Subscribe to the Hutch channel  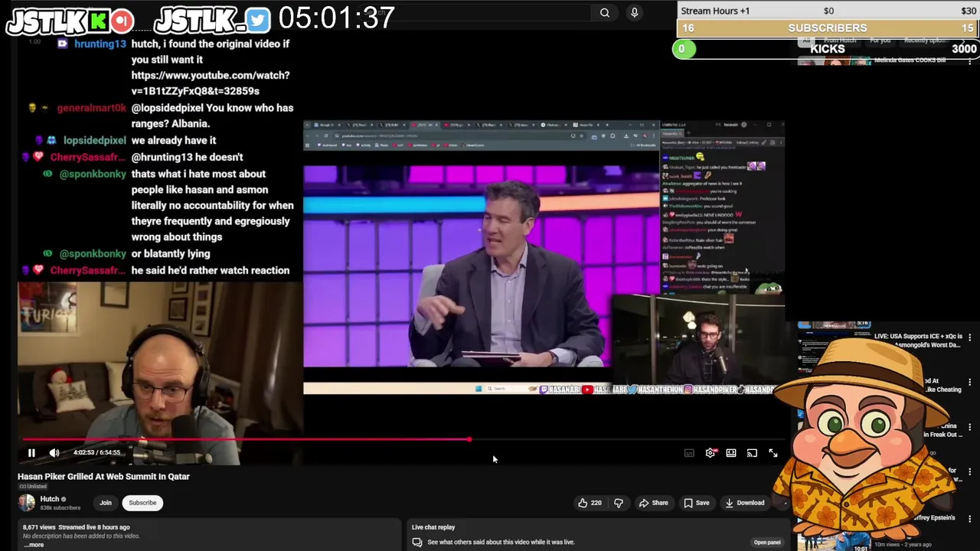[142, 503]
